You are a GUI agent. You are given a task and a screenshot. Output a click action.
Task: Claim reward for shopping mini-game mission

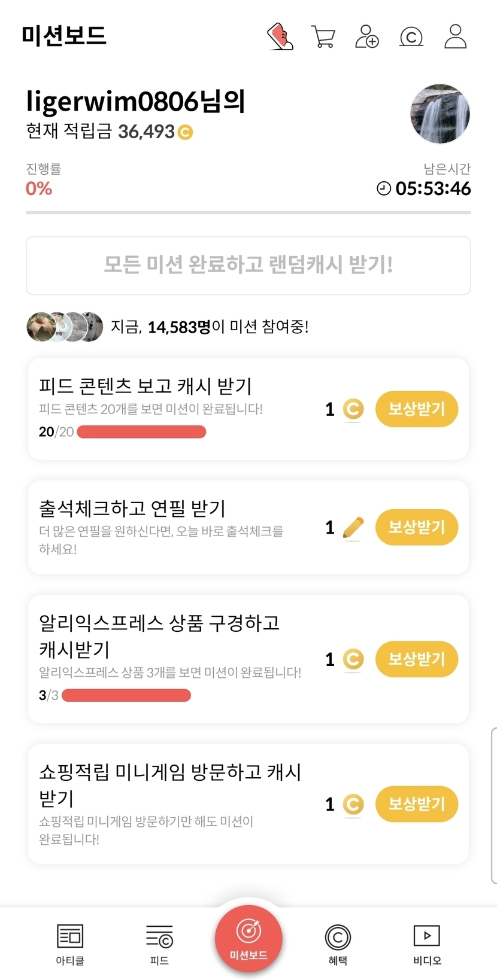[416, 804]
